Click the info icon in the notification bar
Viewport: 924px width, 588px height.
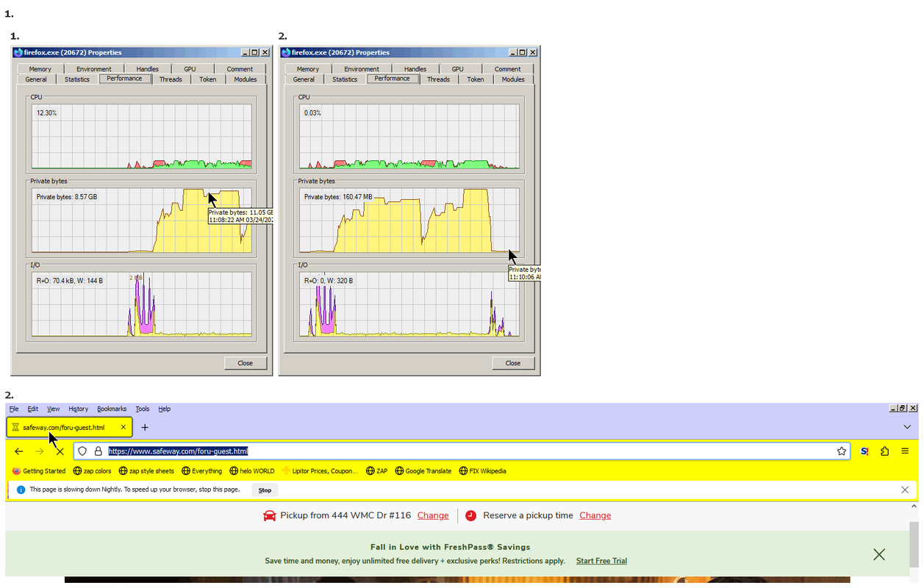click(x=21, y=490)
